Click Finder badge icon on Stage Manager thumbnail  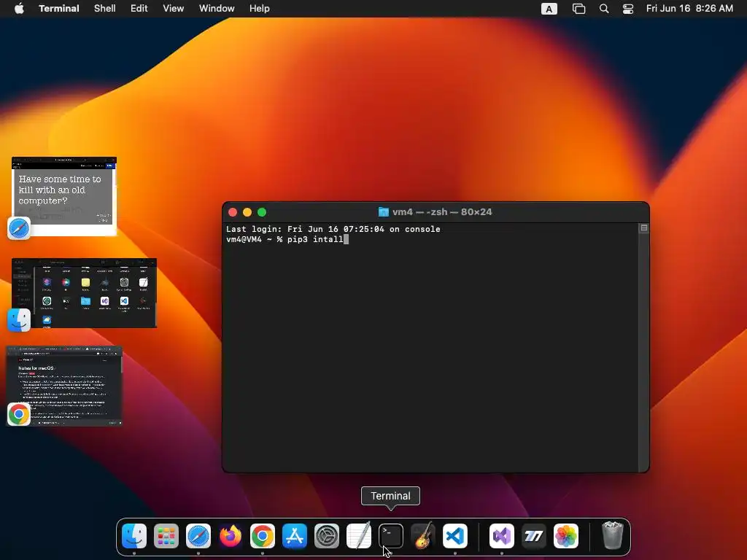tap(19, 320)
